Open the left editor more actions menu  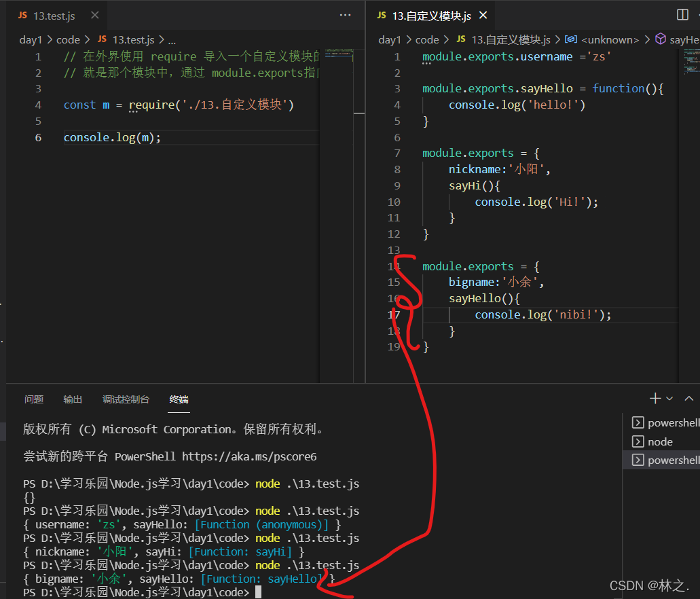(345, 15)
